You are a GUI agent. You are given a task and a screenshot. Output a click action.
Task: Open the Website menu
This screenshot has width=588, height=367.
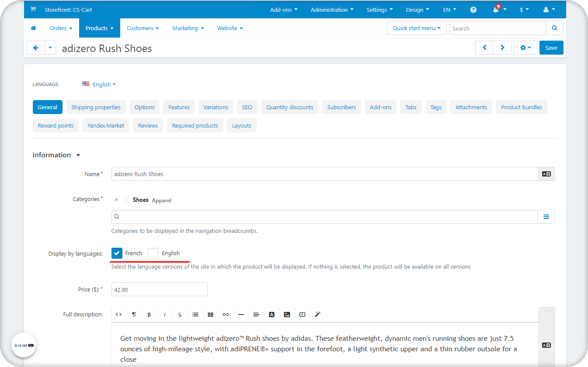point(230,28)
